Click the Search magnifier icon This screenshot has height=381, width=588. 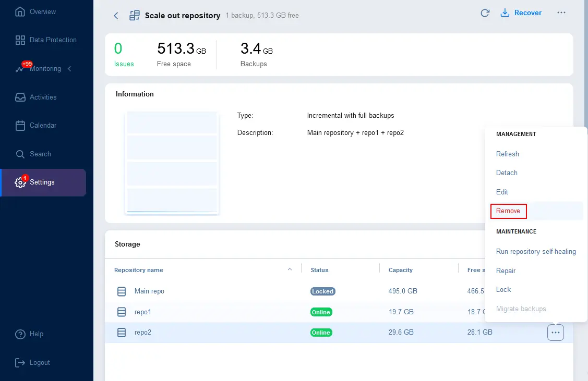pos(20,154)
